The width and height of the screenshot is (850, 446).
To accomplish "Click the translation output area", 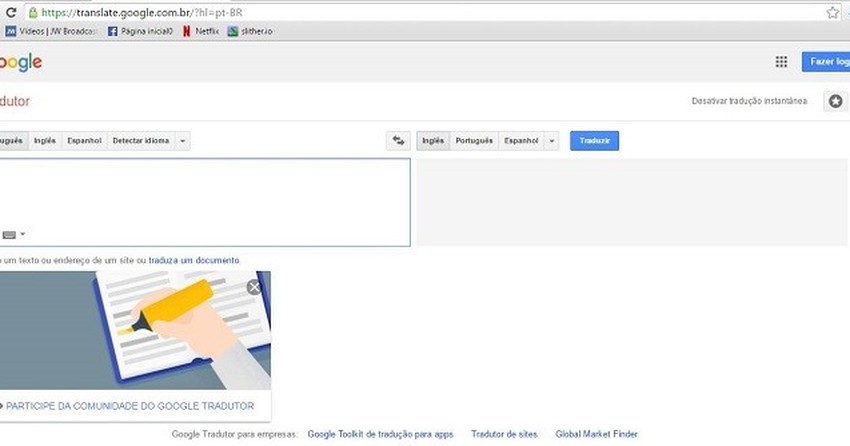I will click(632, 202).
